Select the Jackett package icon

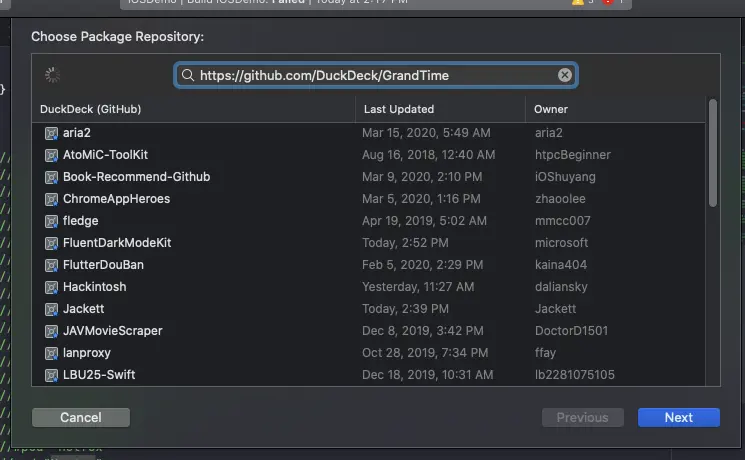point(51,309)
